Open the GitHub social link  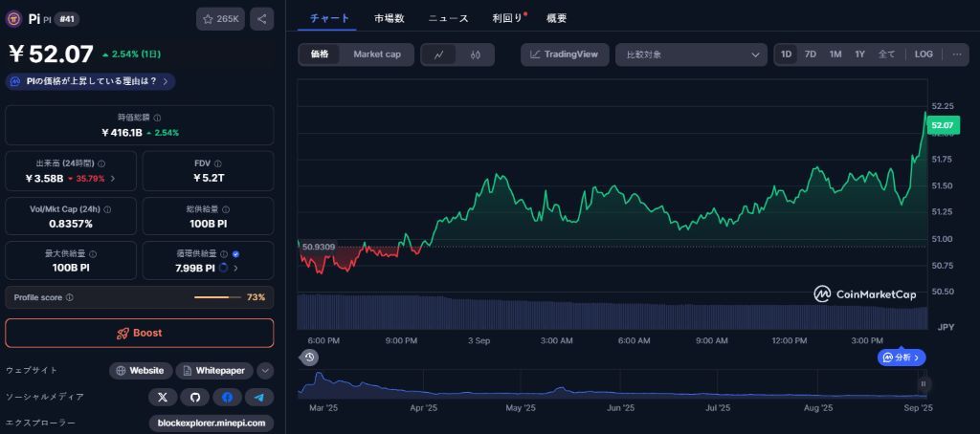tap(195, 397)
